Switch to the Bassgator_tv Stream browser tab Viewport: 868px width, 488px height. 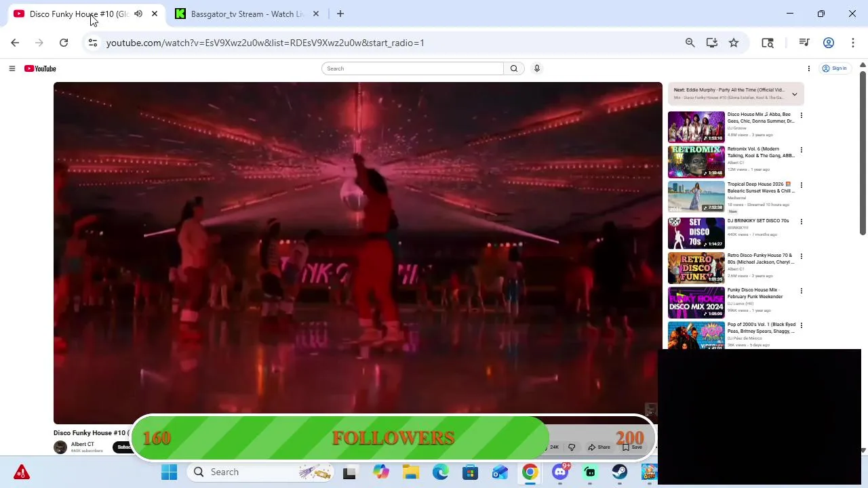point(247,14)
